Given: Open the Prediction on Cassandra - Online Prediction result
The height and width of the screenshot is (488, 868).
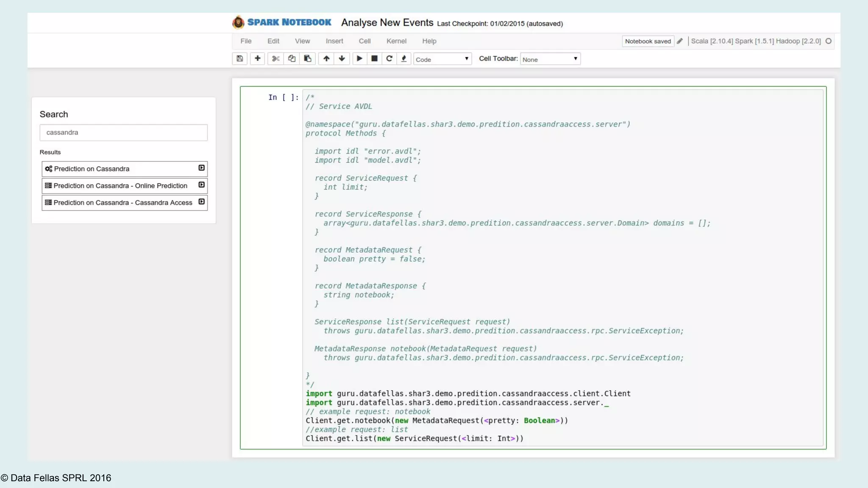Looking at the screenshot, I should pyautogui.click(x=120, y=186).
